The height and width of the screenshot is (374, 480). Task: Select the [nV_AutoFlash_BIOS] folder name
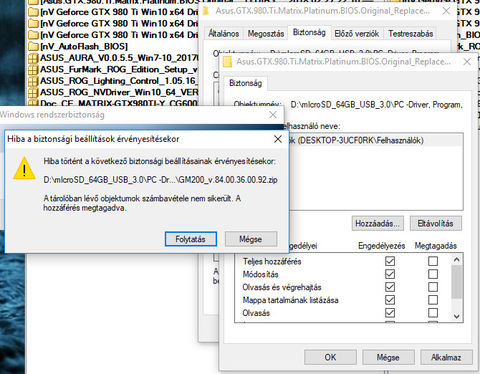(x=84, y=47)
